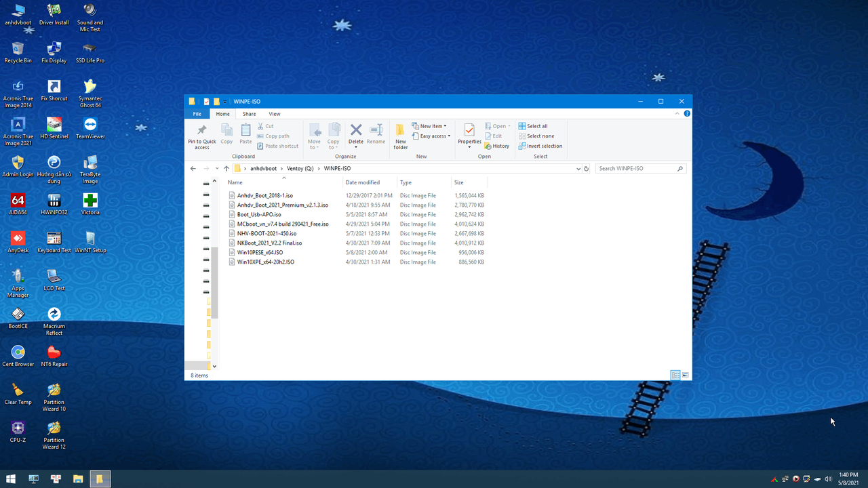The height and width of the screenshot is (488, 868).
Task: Select the Home ribbon tab
Action: coord(223,114)
